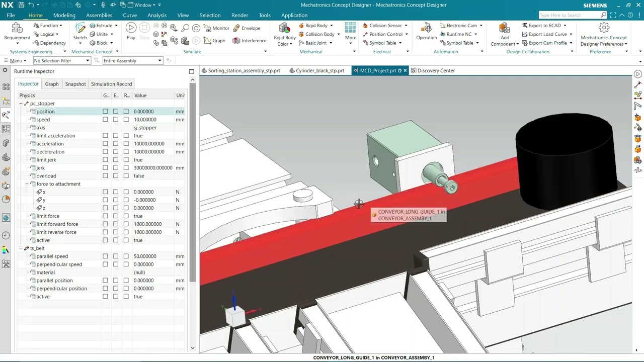Click the Runtime NC icon

(443, 34)
